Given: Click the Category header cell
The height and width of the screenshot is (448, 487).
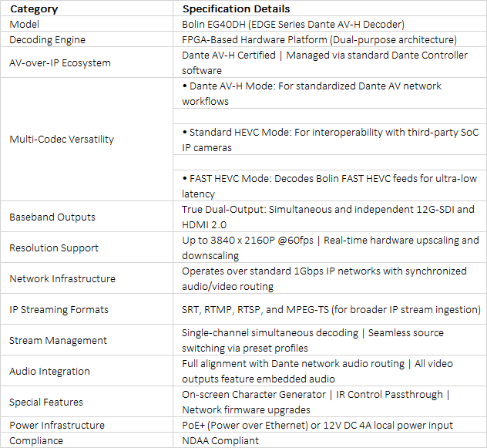Looking at the screenshot, I should pyautogui.click(x=86, y=8).
